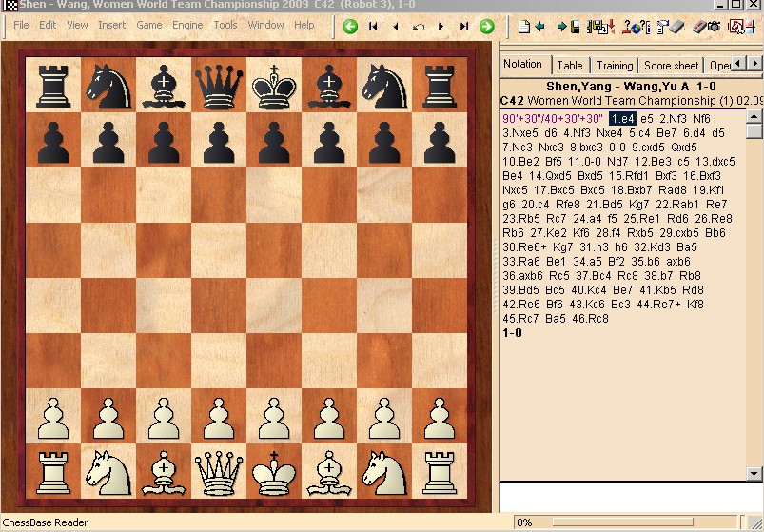
Task: Click notation scrollbar up arrow
Action: (x=754, y=116)
